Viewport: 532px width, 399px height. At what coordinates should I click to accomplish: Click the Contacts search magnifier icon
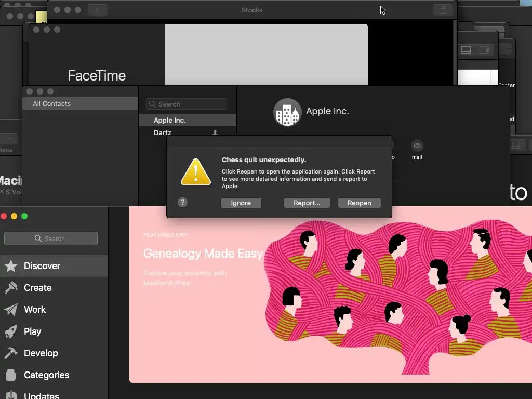coord(152,104)
